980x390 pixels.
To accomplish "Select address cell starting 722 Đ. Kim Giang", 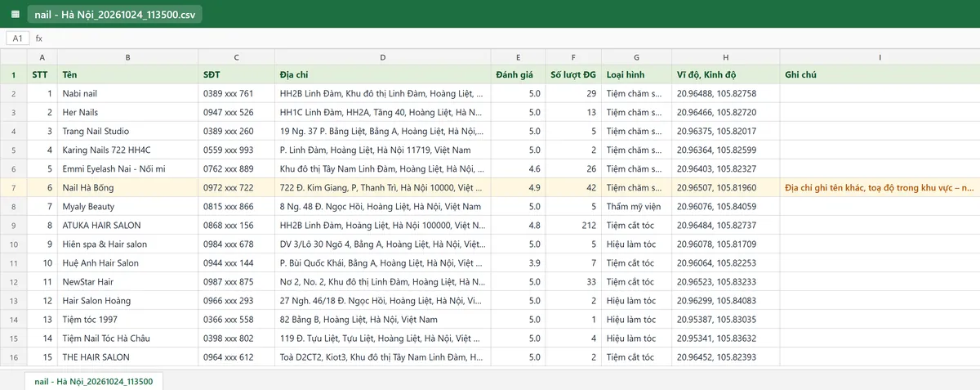I will coord(382,188).
